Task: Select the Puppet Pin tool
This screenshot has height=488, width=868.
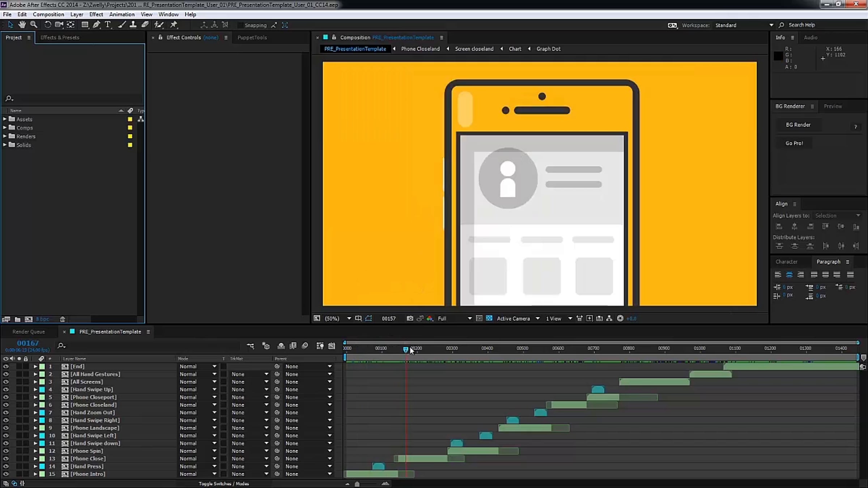Action: [x=174, y=25]
